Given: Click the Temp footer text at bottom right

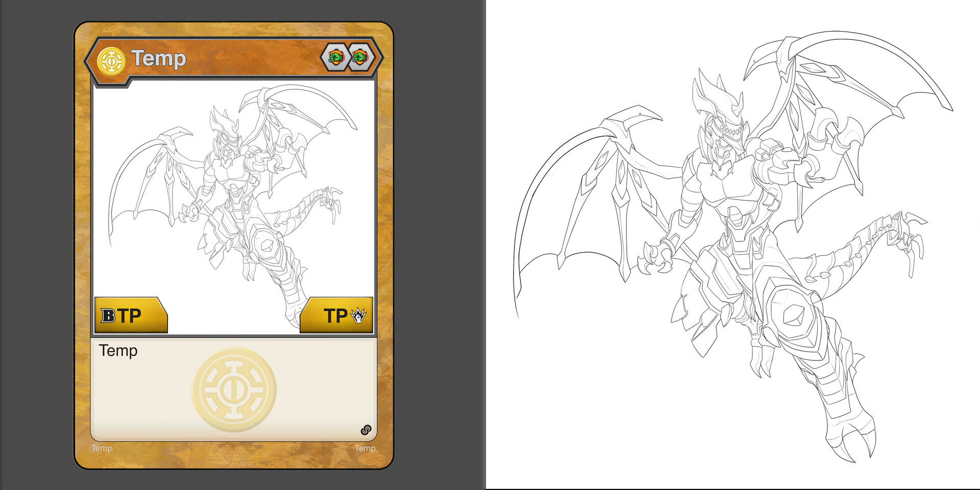Looking at the screenshot, I should (365, 449).
